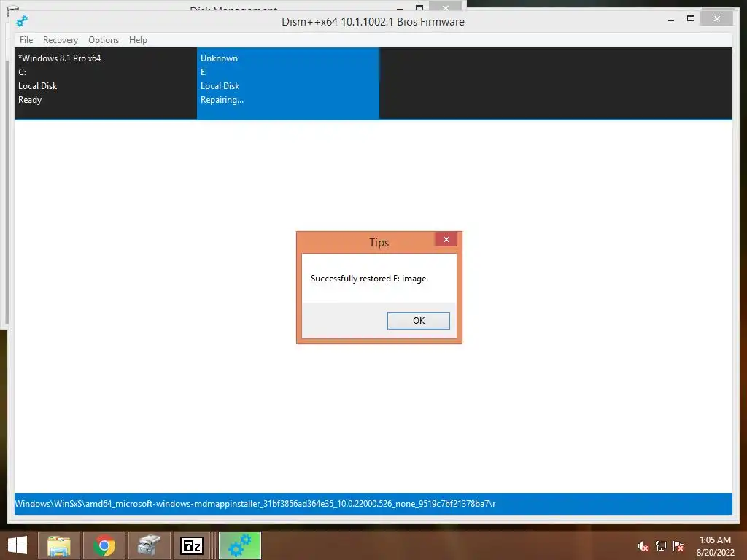Open the Action Center flag icon
747x560 pixels.
pos(678,546)
